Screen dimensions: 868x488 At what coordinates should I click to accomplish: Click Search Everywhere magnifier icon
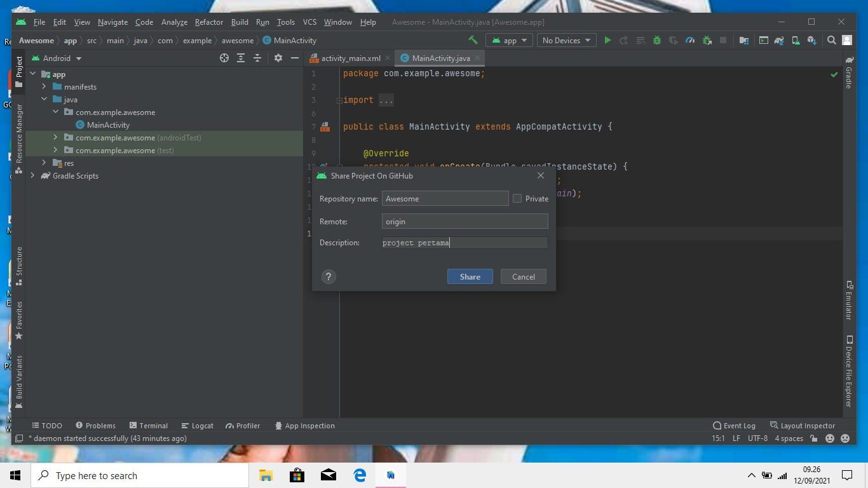tap(831, 40)
